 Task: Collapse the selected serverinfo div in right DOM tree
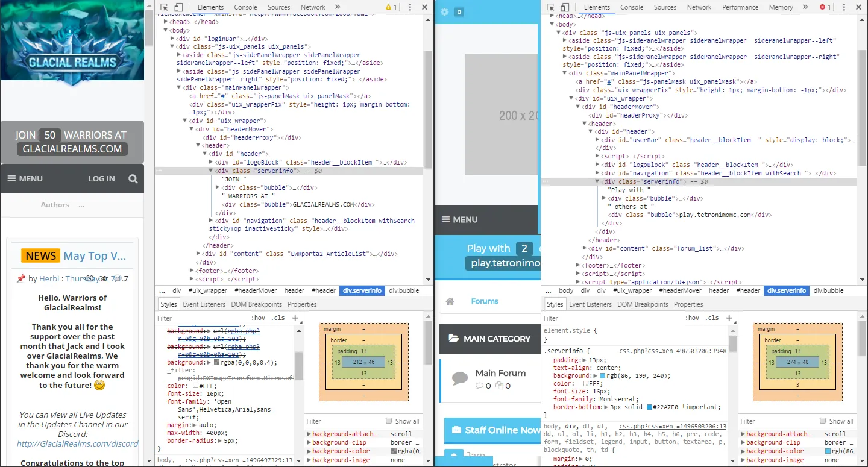[597, 181]
